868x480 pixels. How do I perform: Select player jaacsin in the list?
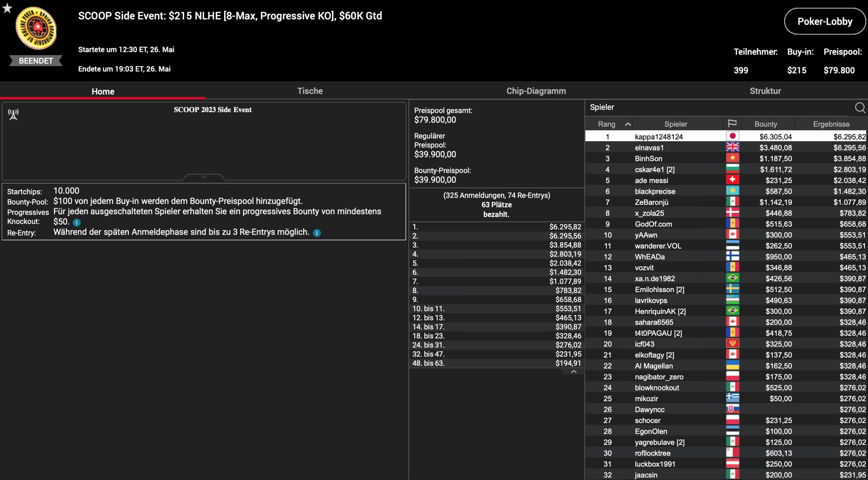[726, 475]
